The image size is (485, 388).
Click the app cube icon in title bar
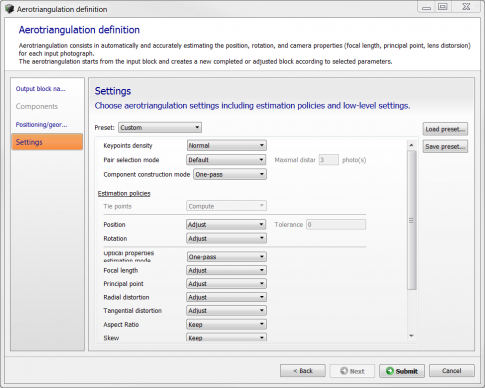[x=9, y=9]
